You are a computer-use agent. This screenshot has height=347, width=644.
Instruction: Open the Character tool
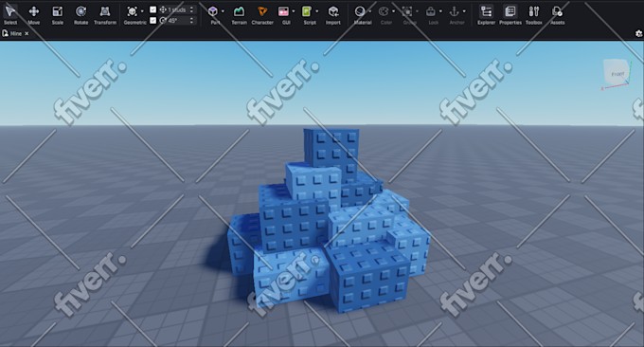pos(262,15)
